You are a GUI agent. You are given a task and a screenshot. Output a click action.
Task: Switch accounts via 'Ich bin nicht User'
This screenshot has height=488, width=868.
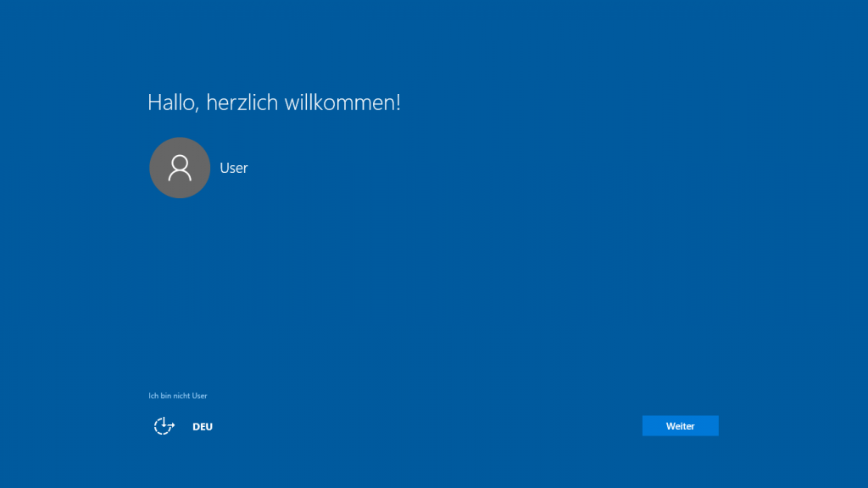[x=178, y=396]
